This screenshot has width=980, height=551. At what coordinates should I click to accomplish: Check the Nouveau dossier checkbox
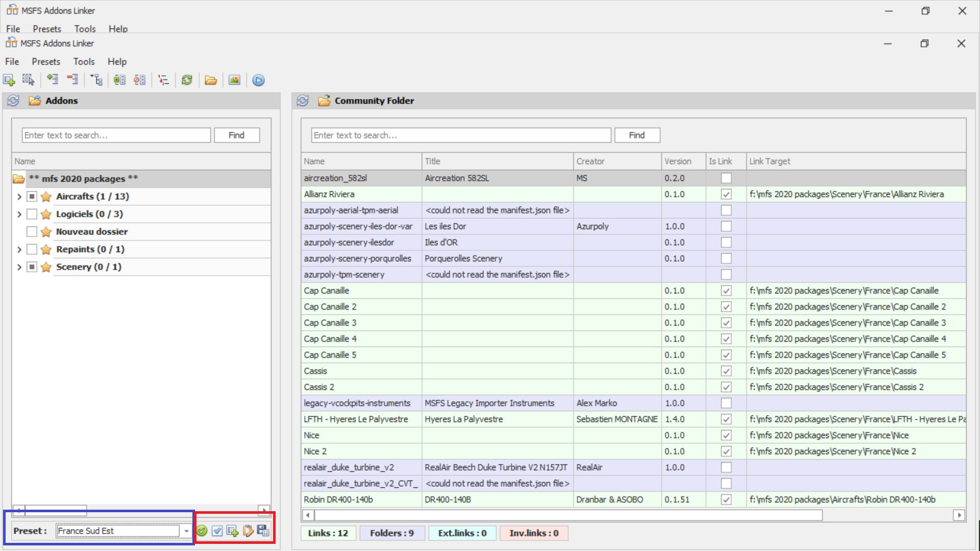(32, 232)
